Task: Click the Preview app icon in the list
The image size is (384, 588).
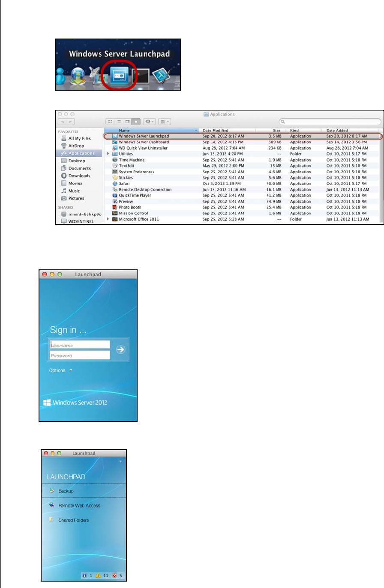Action: click(x=115, y=202)
